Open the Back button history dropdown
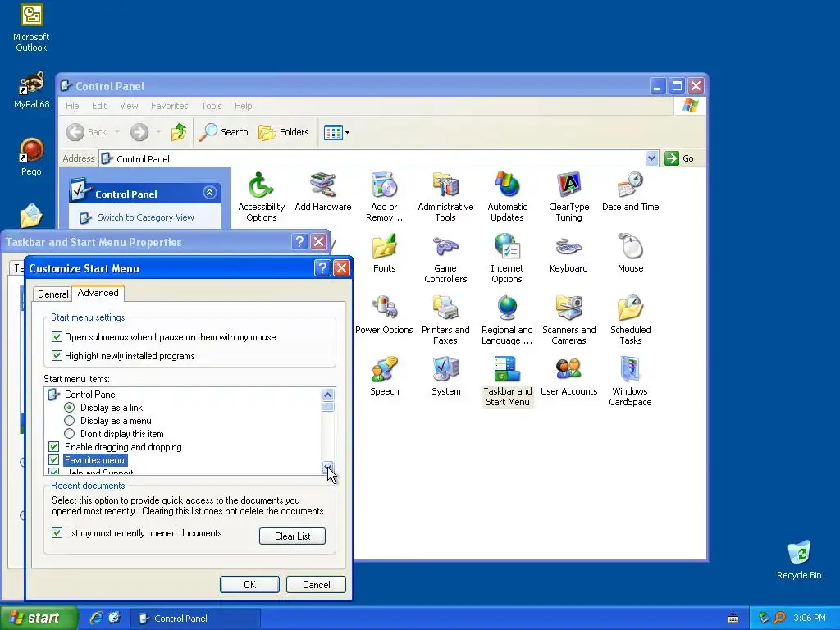The image size is (840, 630). point(117,132)
